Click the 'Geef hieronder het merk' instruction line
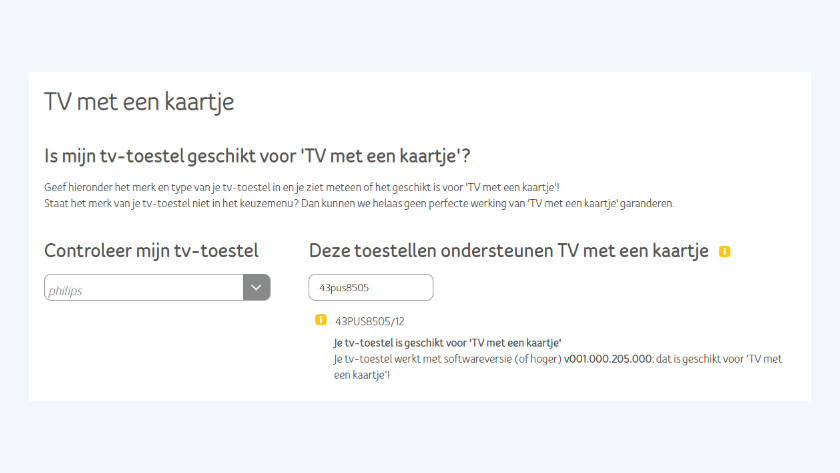Viewport: 840px width, 473px height. pos(302,187)
